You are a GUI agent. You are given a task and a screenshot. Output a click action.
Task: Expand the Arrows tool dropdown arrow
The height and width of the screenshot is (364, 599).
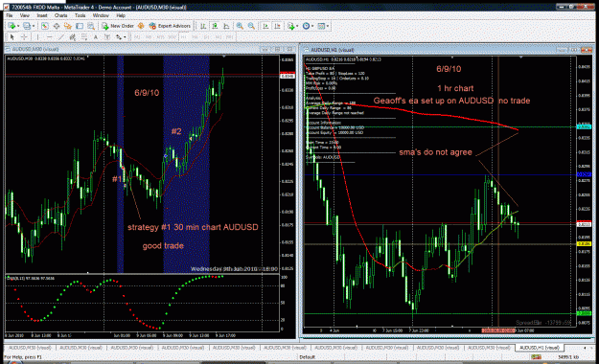[x=125, y=37]
